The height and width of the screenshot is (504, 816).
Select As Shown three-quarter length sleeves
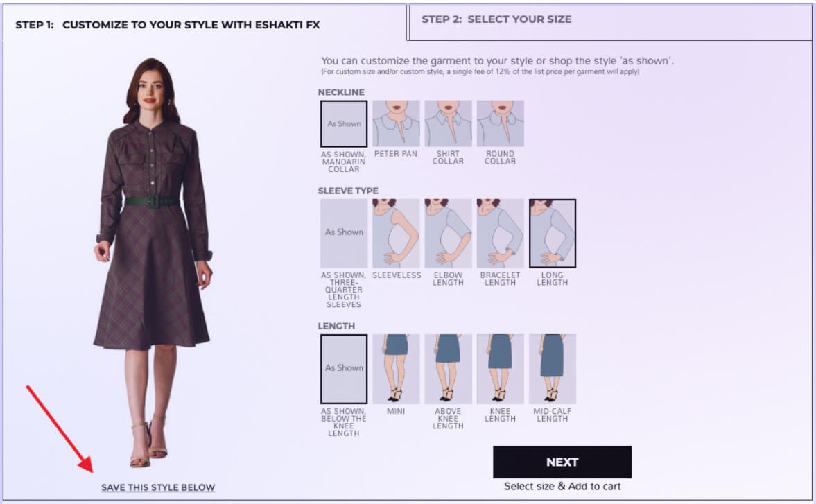[x=344, y=234]
